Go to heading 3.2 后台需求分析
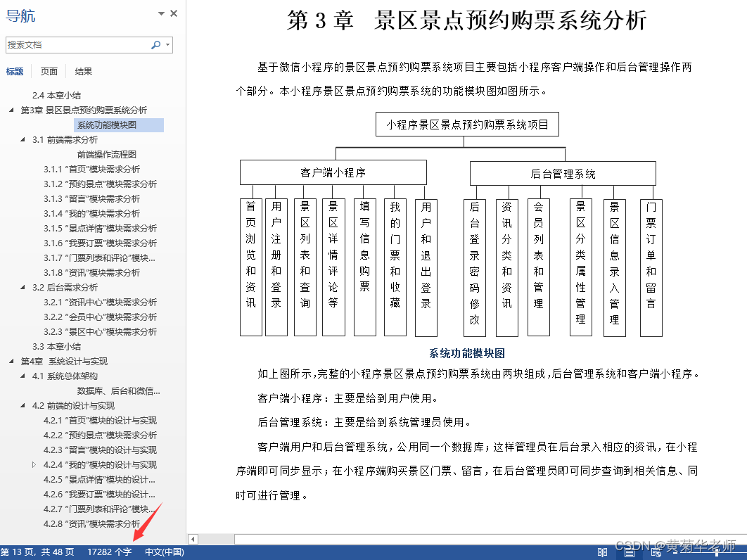Screen dimensions: 747x560 pos(65,288)
